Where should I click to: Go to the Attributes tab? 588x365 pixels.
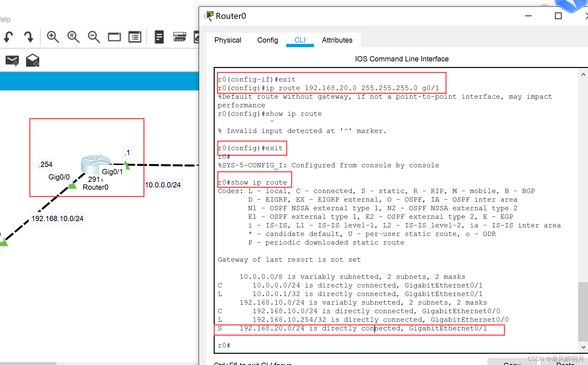337,40
